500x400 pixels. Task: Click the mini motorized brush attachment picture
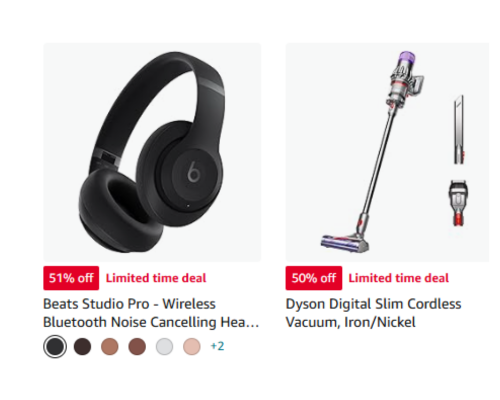[458, 203]
